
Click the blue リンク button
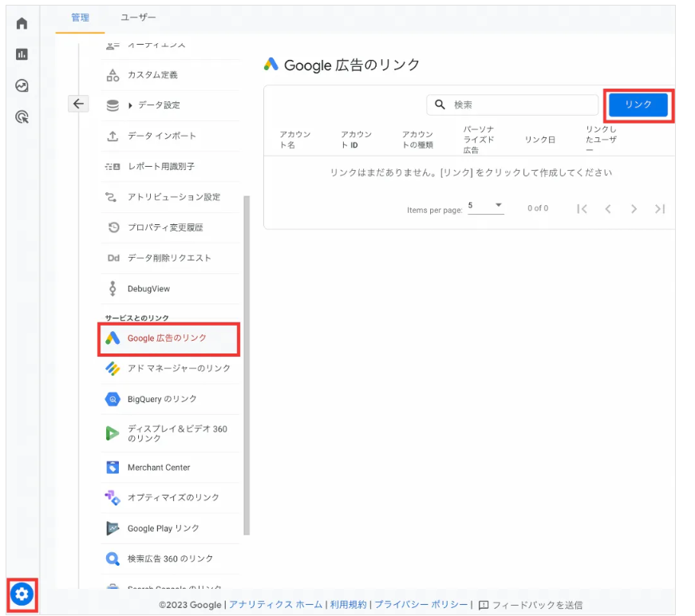638,105
